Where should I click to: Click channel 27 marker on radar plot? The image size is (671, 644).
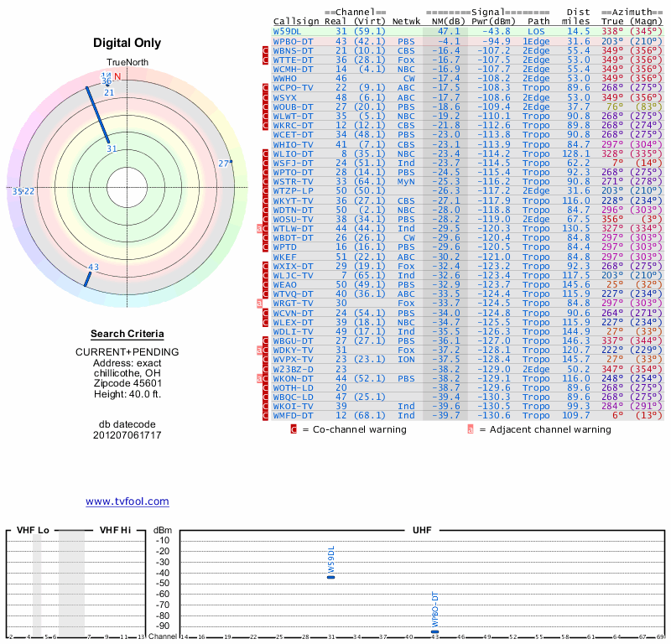[224, 164]
